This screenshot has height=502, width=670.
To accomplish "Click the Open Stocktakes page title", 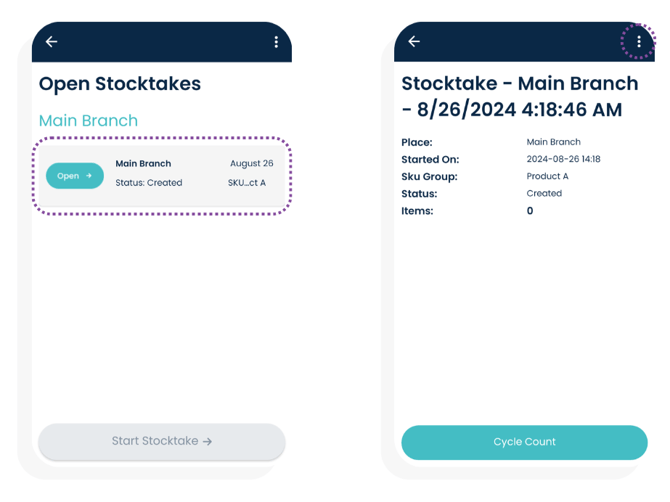I will (120, 84).
